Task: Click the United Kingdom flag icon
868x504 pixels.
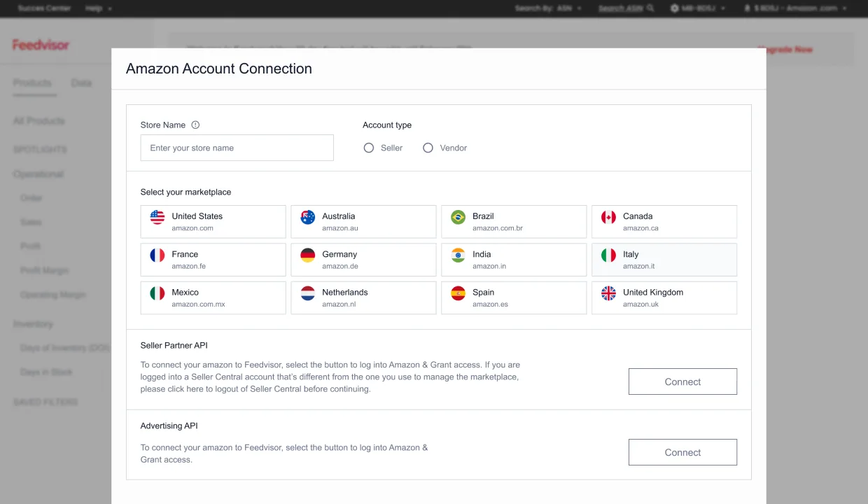Action: 609,293
